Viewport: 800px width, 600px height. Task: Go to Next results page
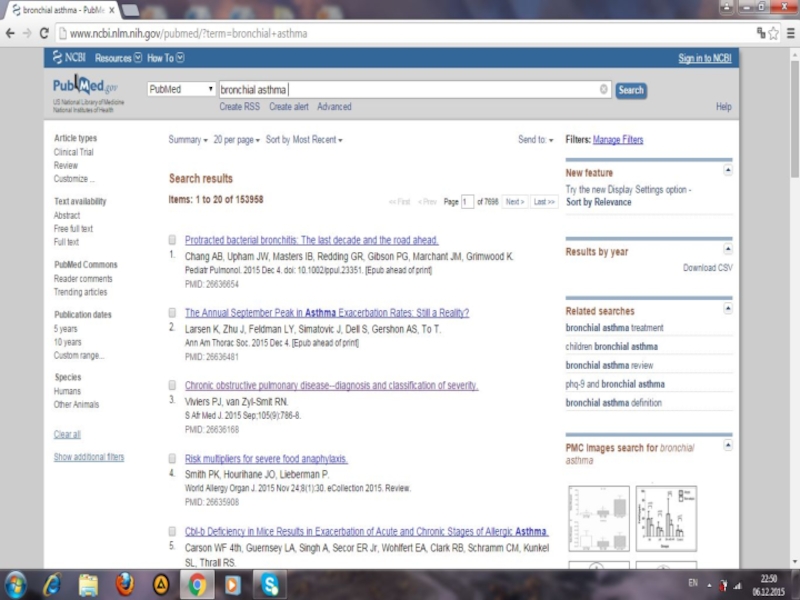(515, 202)
